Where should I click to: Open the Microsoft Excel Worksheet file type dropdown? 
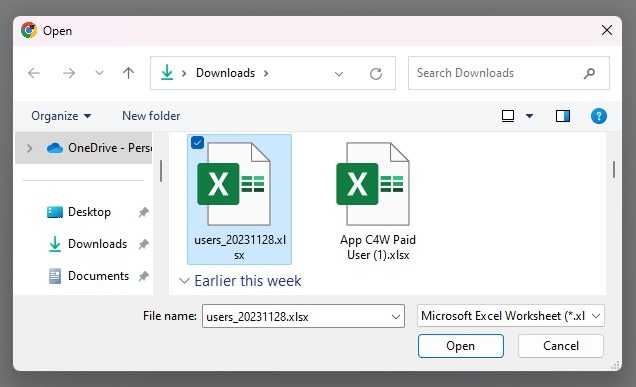(511, 316)
